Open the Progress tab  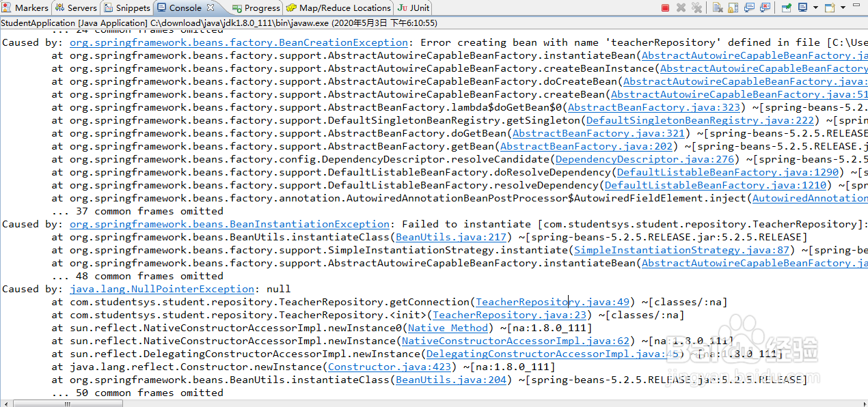point(256,8)
